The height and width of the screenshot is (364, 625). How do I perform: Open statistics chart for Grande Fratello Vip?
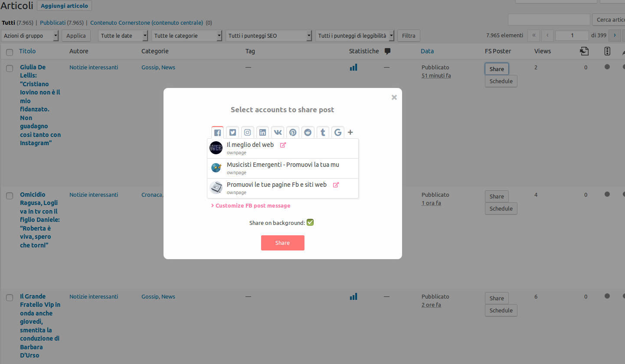353,296
